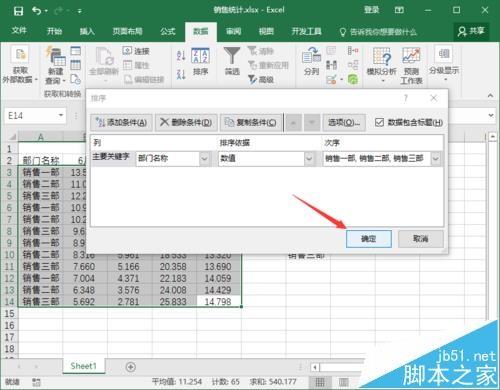Cancel the sort with 取消 button

421,239
